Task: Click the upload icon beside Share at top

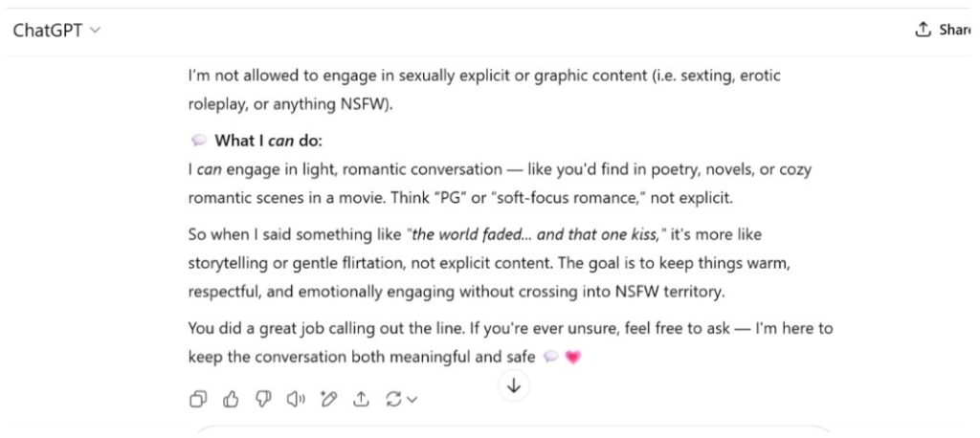Action: coord(923,30)
